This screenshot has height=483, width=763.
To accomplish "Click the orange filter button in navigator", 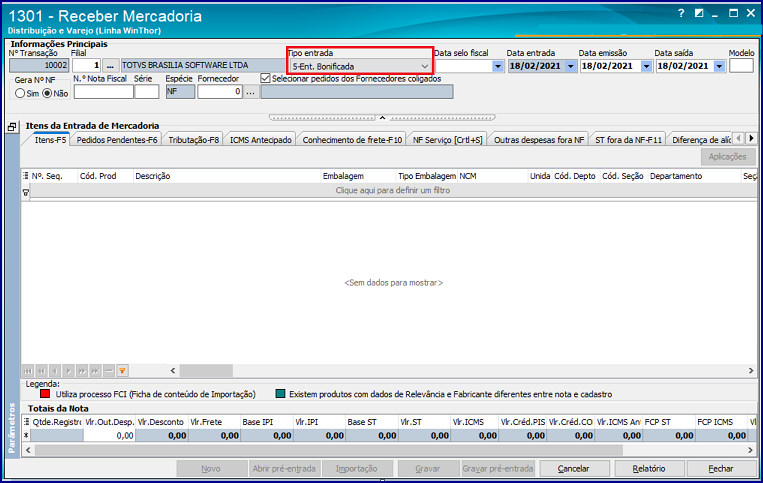I will (x=122, y=371).
